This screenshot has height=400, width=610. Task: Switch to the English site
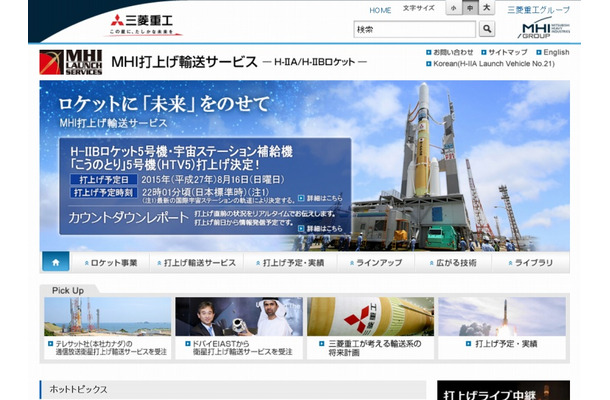coord(553,52)
